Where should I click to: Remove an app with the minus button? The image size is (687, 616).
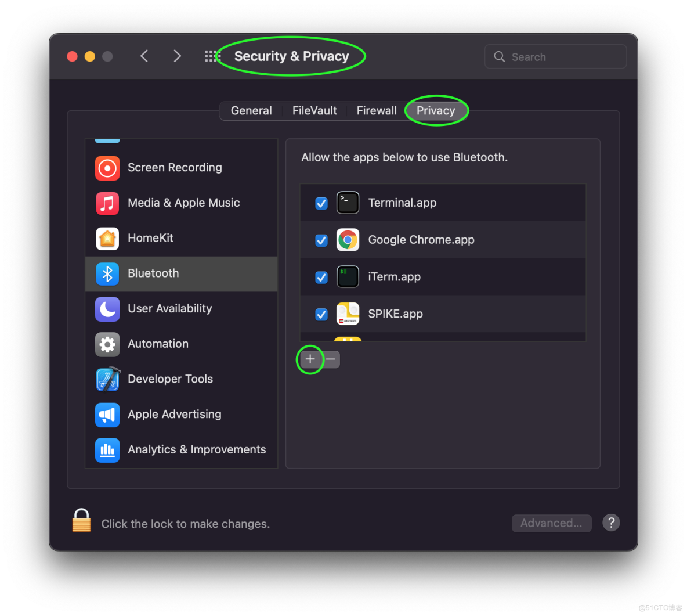[x=331, y=359]
